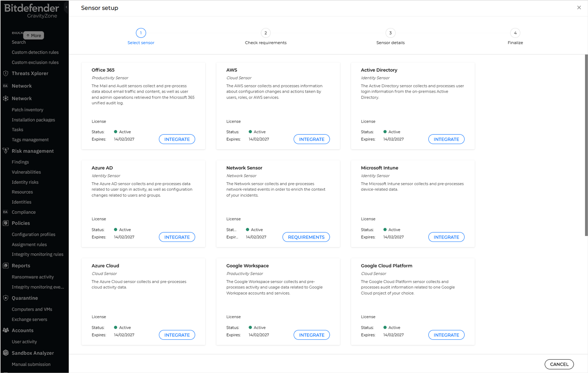Open the Accounts section
The height and width of the screenshot is (373, 588).
tap(22, 330)
